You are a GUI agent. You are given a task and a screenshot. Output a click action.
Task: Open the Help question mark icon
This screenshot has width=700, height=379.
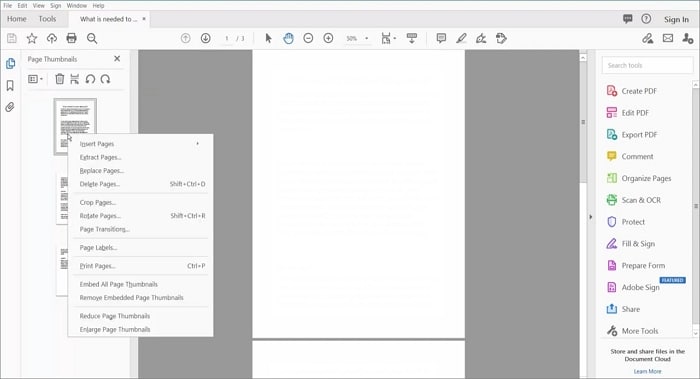pyautogui.click(x=646, y=19)
